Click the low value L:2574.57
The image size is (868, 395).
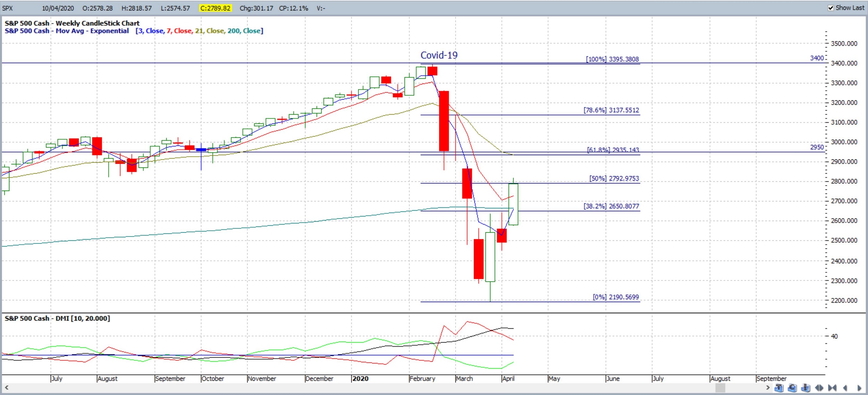point(175,8)
